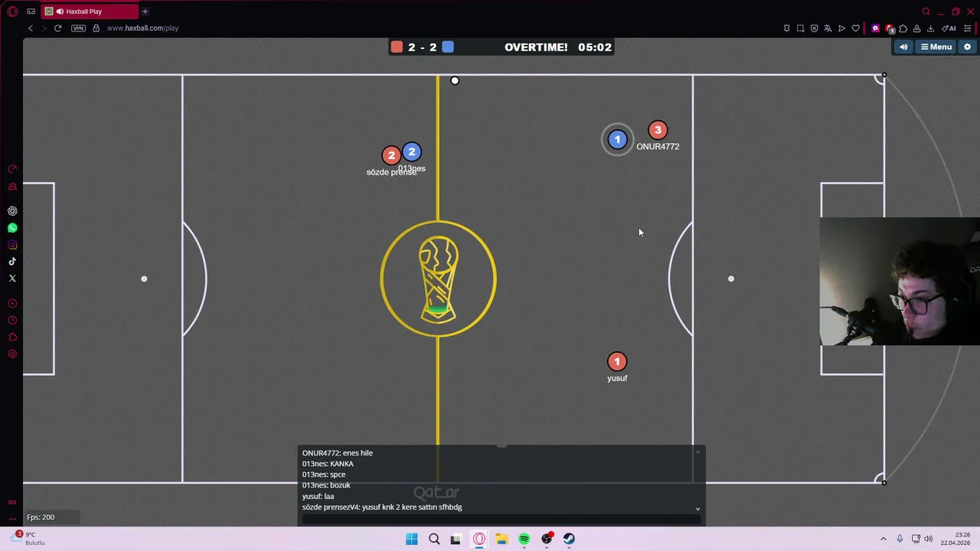Mute game sound with speaker button

click(x=903, y=47)
